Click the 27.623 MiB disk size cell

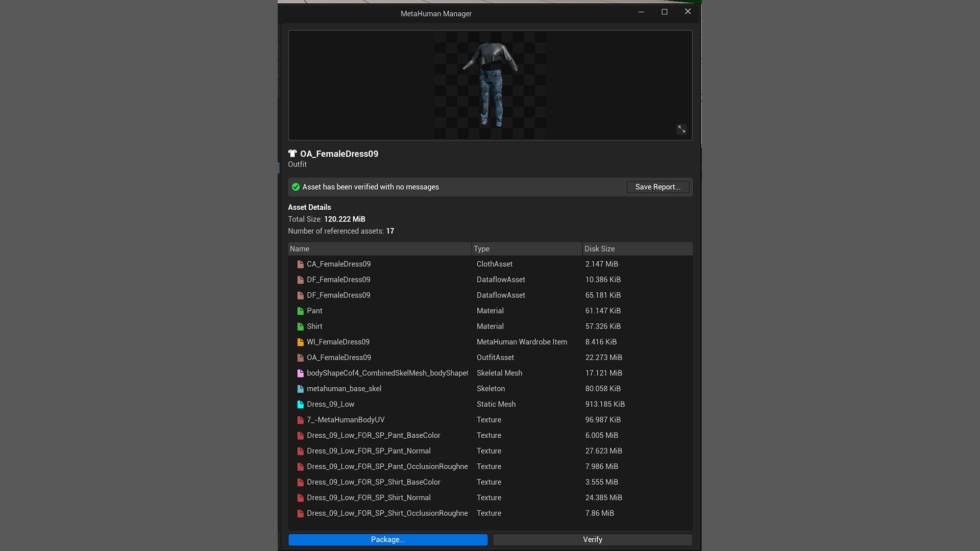(604, 451)
